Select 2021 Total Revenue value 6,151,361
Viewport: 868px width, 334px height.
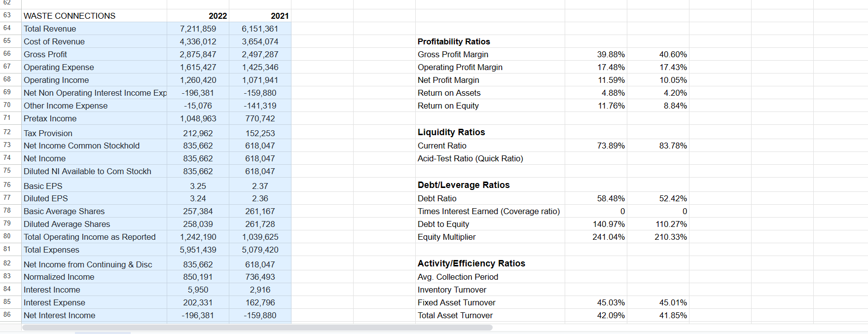coord(260,29)
